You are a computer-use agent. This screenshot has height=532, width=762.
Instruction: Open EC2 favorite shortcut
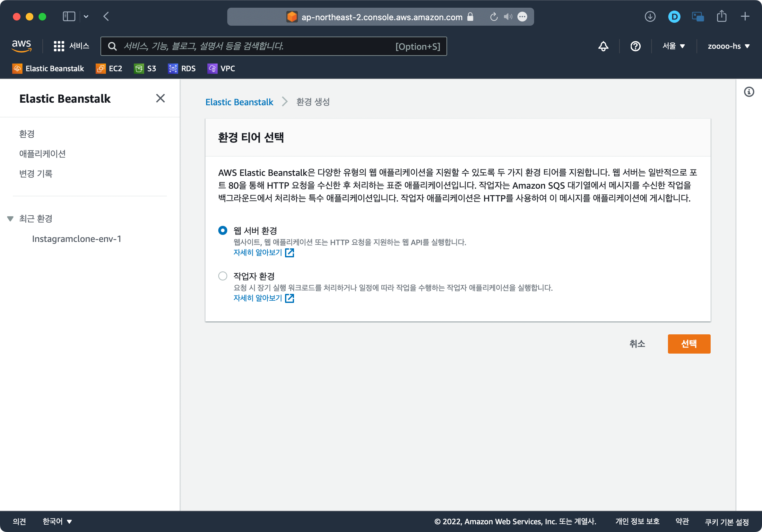(x=109, y=68)
